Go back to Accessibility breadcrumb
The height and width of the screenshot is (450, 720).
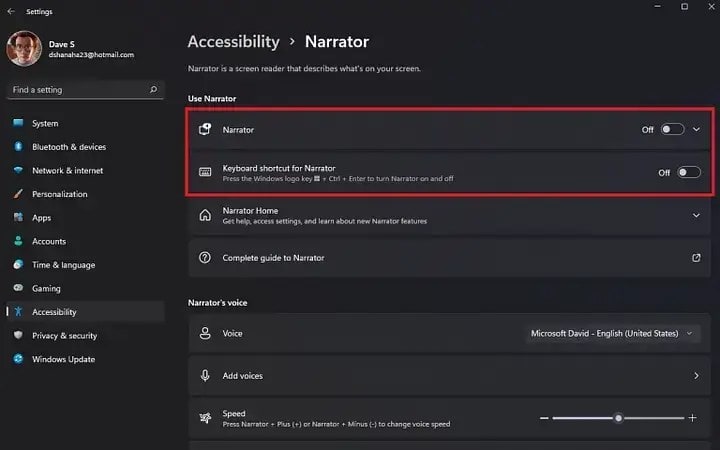tap(233, 42)
